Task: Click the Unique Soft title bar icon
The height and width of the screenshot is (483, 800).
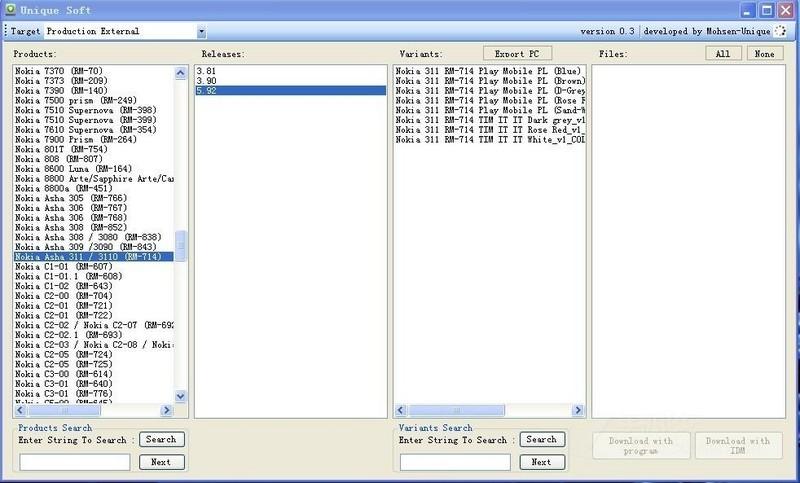Action: coord(9,10)
